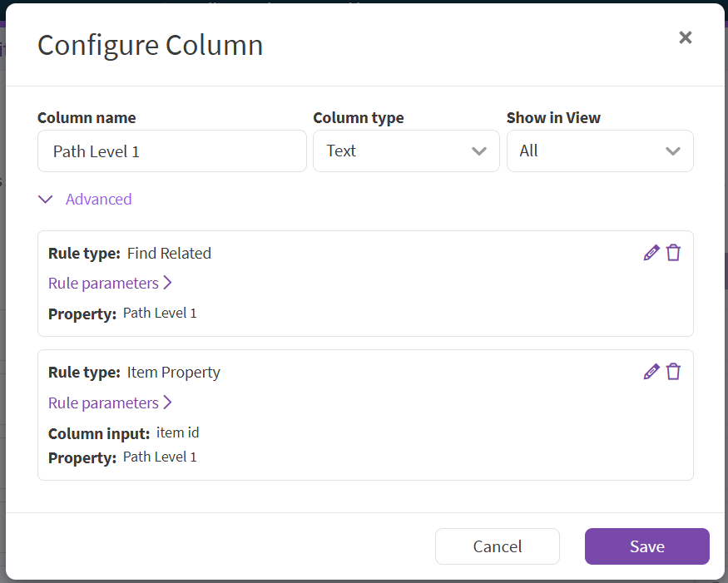Viewport: 728px width, 583px height.
Task: Select the 'Text' value in Column type
Action: click(x=342, y=151)
